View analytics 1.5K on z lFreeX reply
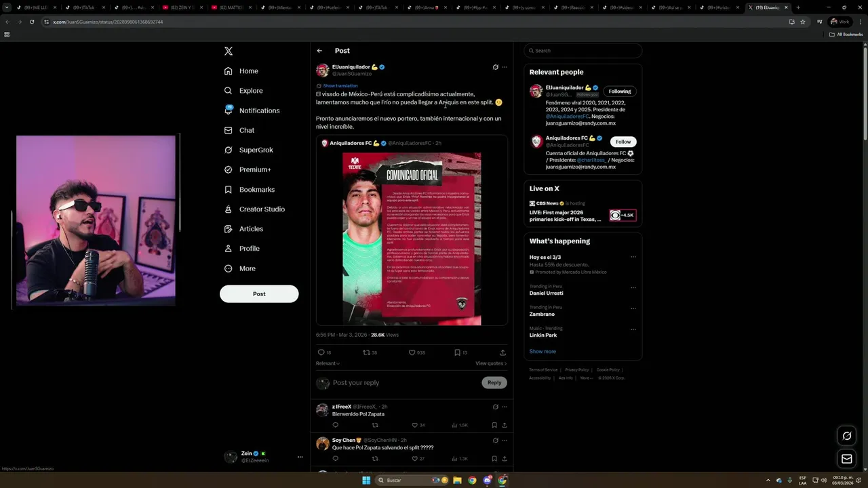 pyautogui.click(x=460, y=425)
